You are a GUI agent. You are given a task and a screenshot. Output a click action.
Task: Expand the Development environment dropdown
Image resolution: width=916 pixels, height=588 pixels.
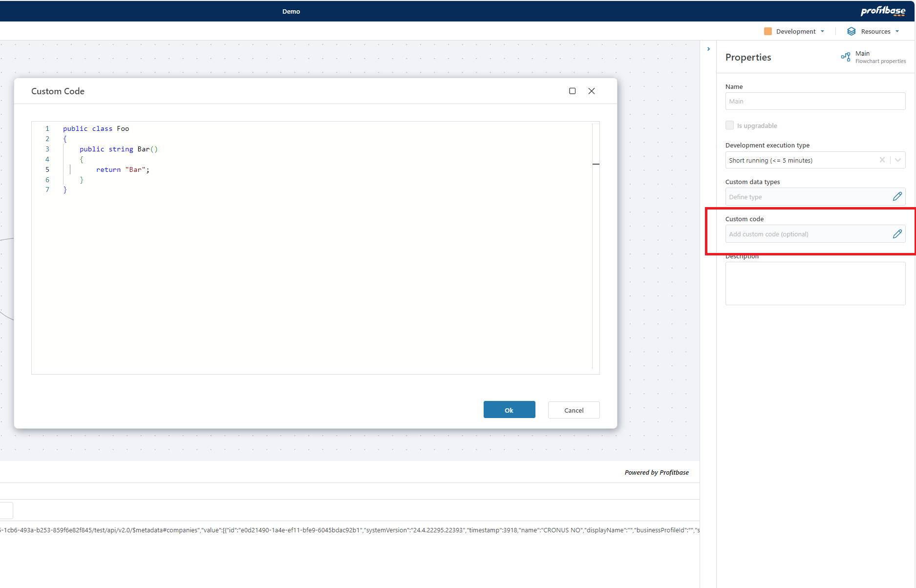(823, 31)
